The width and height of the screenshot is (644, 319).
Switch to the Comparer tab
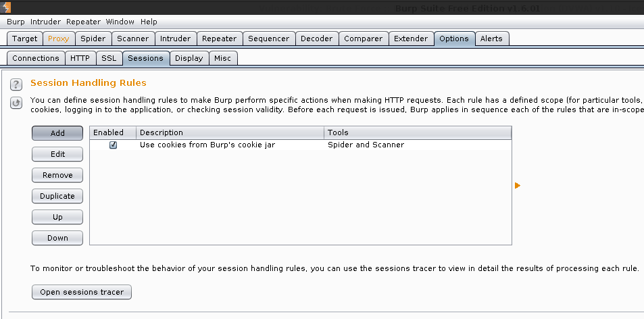[364, 39]
